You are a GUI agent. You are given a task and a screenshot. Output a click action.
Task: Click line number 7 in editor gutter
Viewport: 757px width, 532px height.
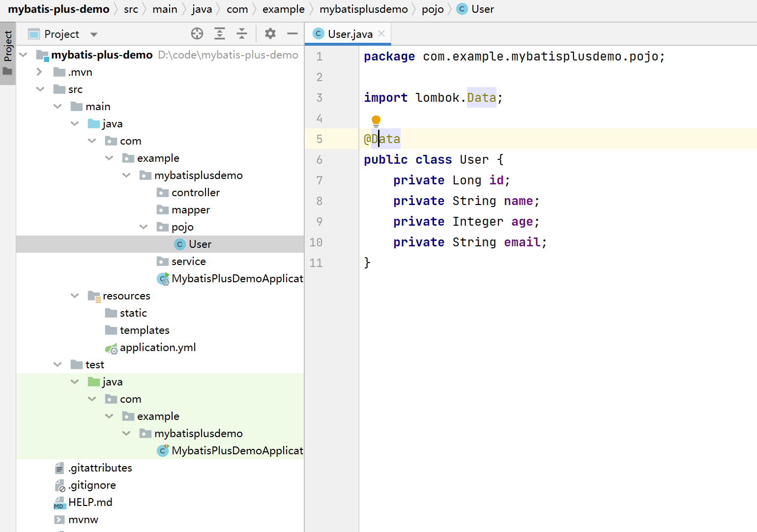(x=320, y=180)
